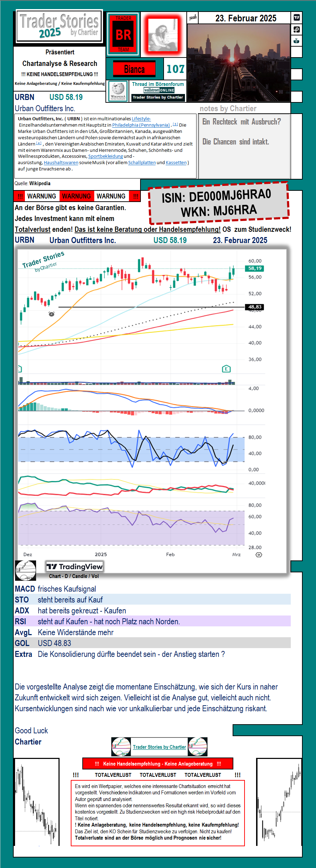
Task: Click chart thumbnail right of footer Trader Stories link
Action: coord(198,747)
